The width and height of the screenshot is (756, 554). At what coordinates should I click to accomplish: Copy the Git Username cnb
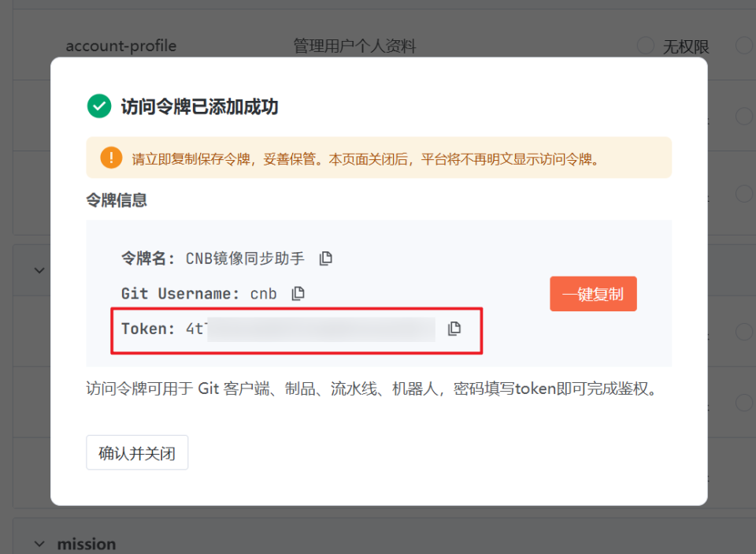(x=298, y=293)
